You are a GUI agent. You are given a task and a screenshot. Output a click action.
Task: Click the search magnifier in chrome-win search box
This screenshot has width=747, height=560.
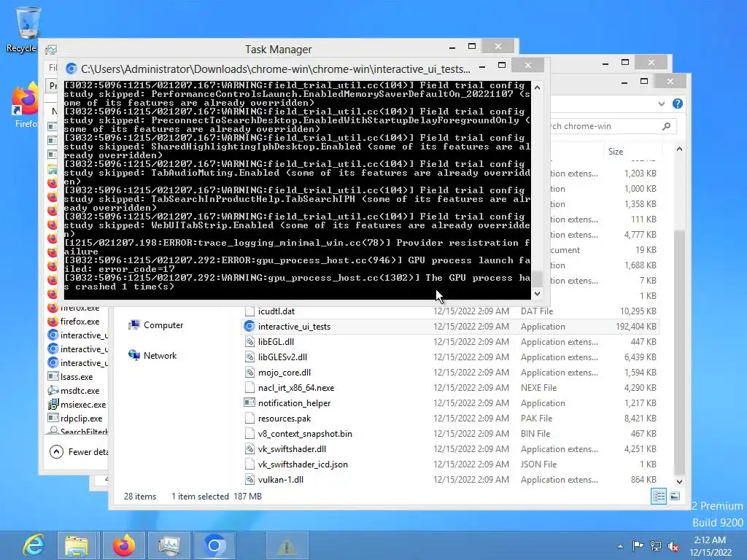tap(667, 126)
